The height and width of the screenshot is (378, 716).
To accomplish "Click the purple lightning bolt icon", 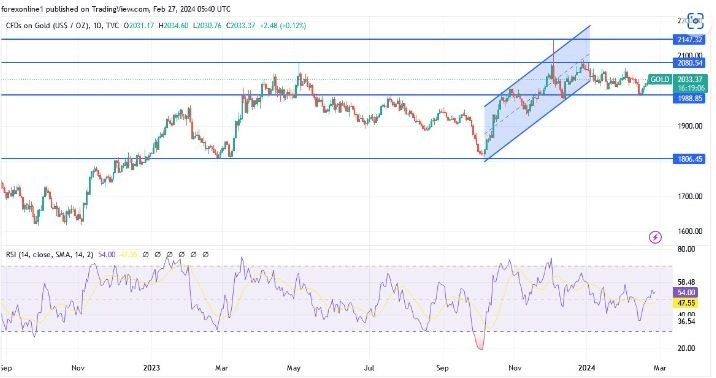I will click(655, 237).
